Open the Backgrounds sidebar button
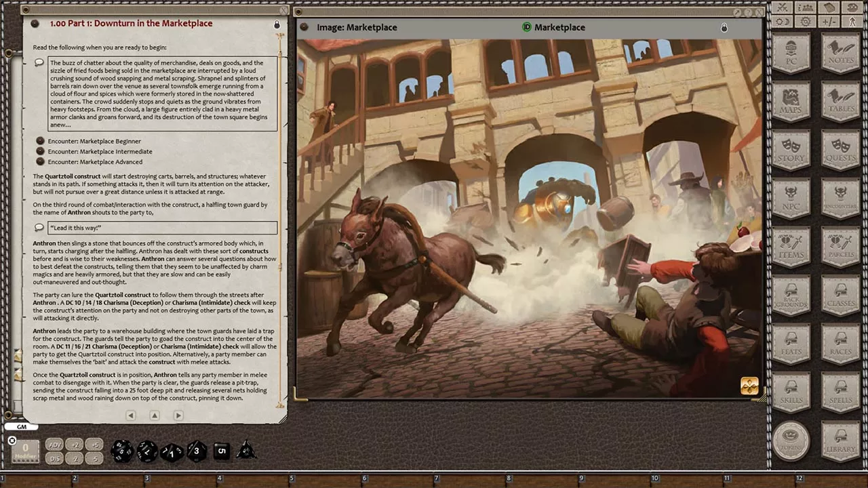This screenshot has height=488, width=868. [791, 296]
